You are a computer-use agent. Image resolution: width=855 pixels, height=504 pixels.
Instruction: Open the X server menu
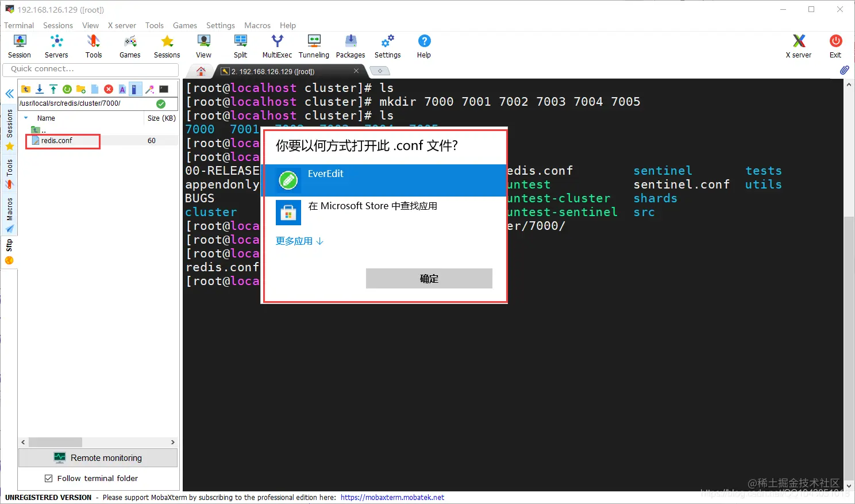(122, 25)
